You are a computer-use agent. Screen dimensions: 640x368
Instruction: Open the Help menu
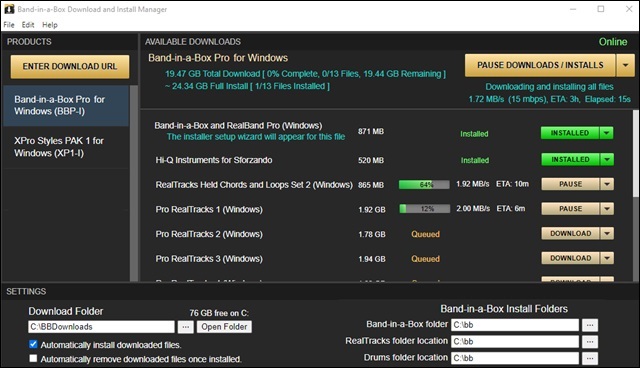[50, 25]
